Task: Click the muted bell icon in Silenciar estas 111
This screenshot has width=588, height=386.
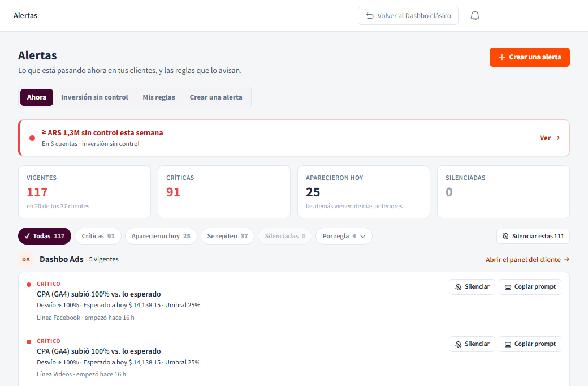Action: pyautogui.click(x=505, y=236)
